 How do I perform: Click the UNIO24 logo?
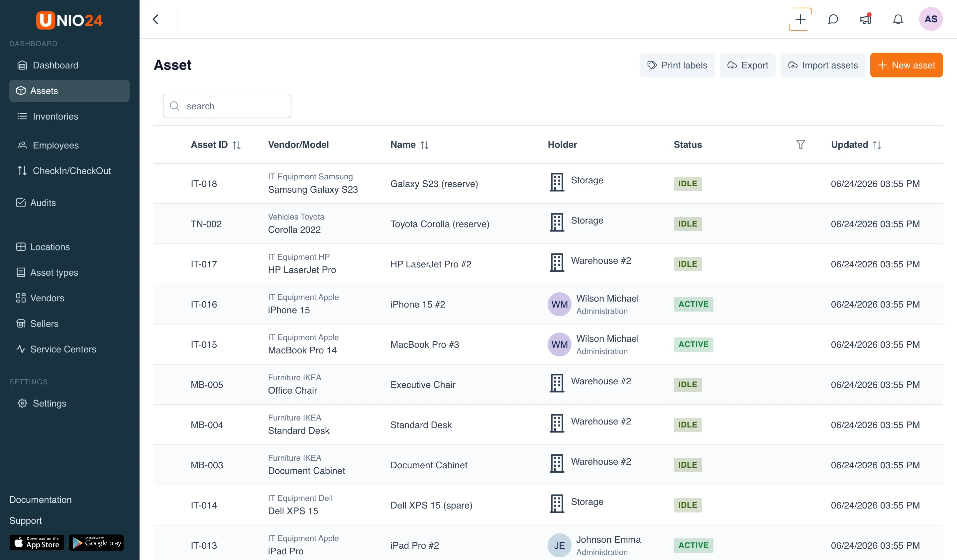pyautogui.click(x=69, y=20)
